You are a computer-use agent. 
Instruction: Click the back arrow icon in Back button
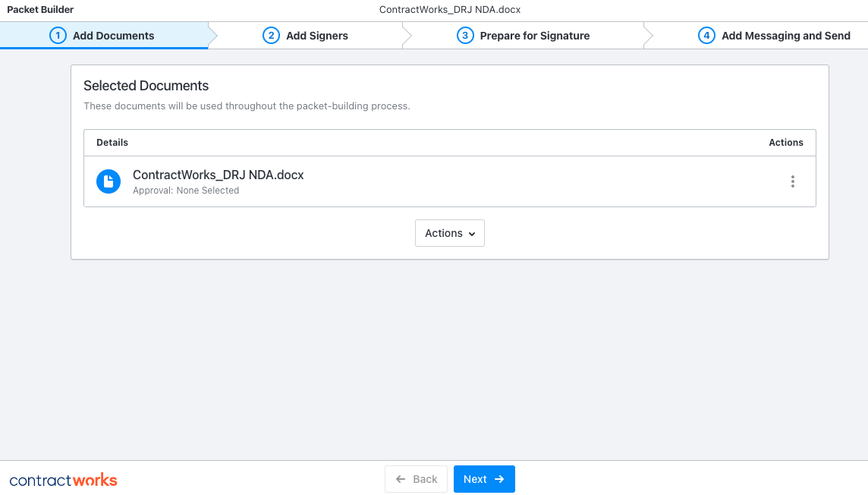(x=400, y=479)
